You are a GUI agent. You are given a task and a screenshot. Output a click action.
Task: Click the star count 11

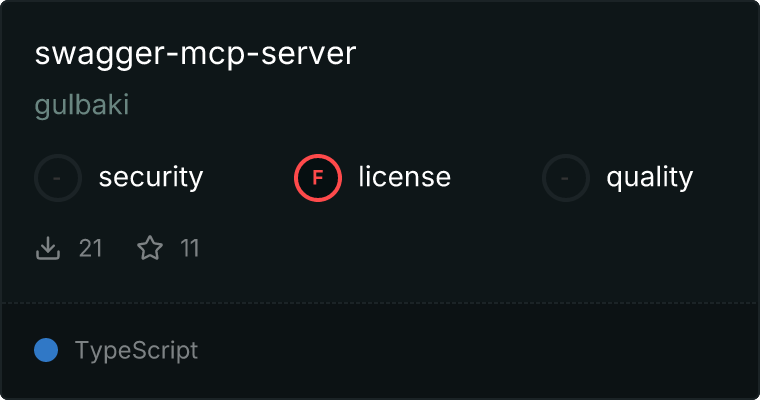click(x=190, y=249)
